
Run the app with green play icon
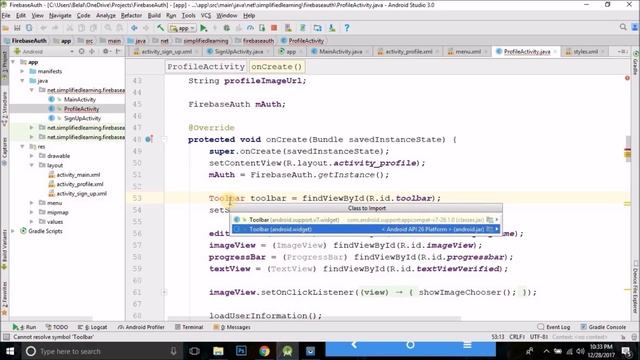pyautogui.click(x=204, y=28)
